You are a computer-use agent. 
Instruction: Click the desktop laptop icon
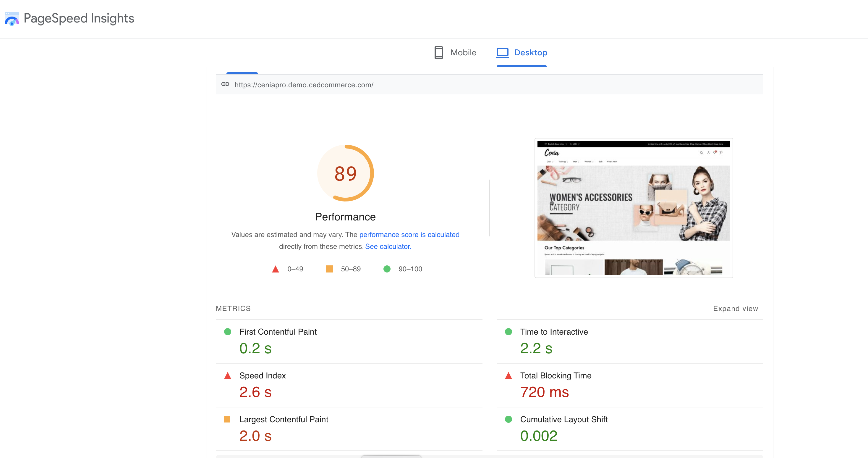(x=502, y=53)
